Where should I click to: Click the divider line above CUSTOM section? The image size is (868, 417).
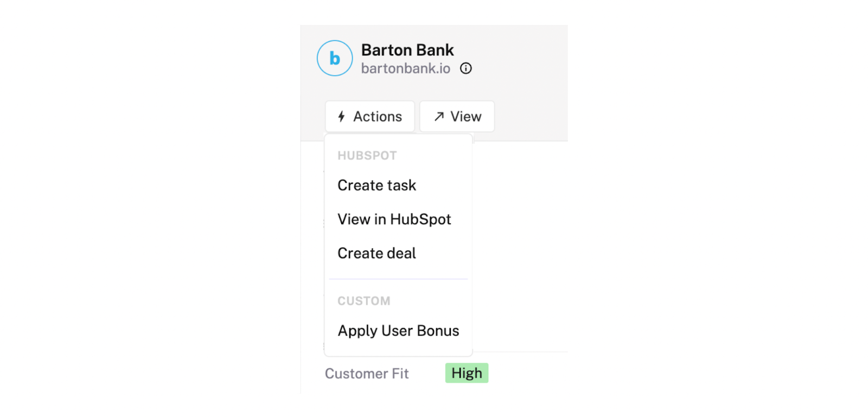pyautogui.click(x=398, y=279)
